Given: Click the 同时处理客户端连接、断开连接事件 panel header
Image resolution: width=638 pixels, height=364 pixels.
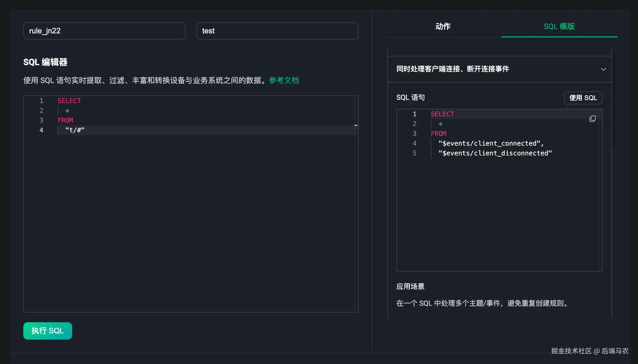Looking at the screenshot, I should pos(452,69).
